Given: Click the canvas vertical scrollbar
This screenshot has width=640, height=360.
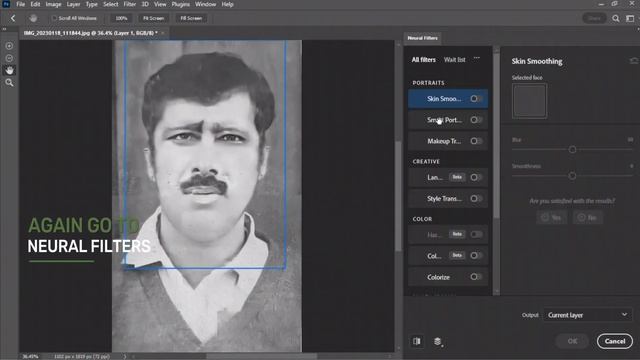Looking at the screenshot, I should tap(399, 196).
